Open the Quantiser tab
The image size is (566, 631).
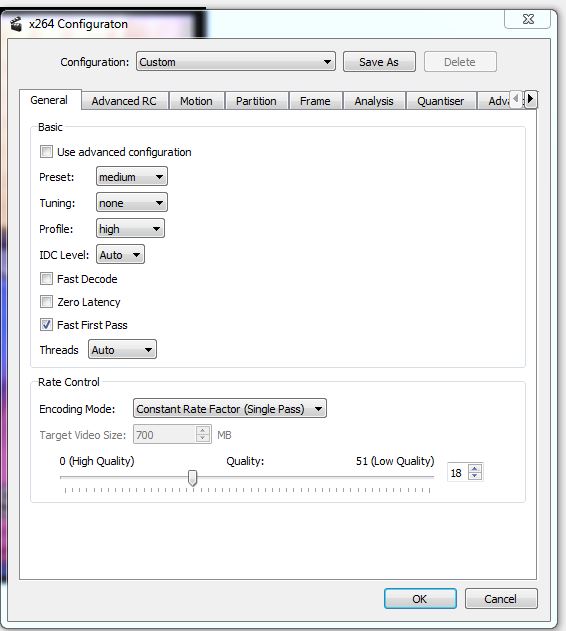coord(440,101)
